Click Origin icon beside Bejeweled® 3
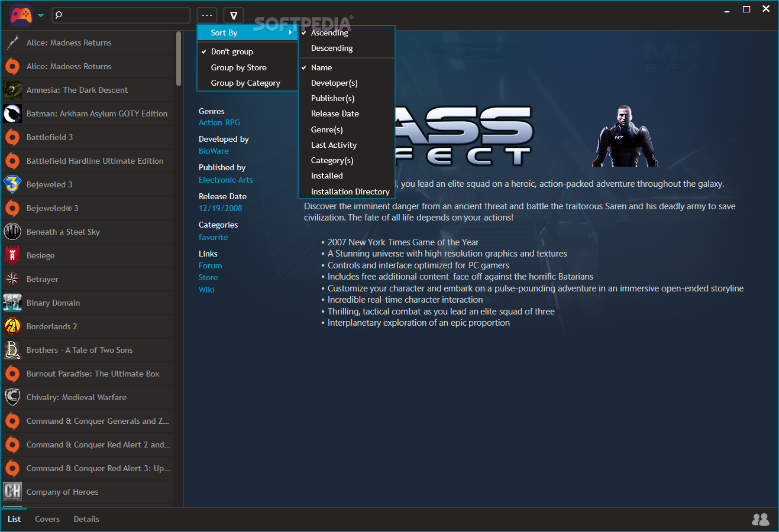Image resolution: width=779 pixels, height=532 pixels. (12, 208)
